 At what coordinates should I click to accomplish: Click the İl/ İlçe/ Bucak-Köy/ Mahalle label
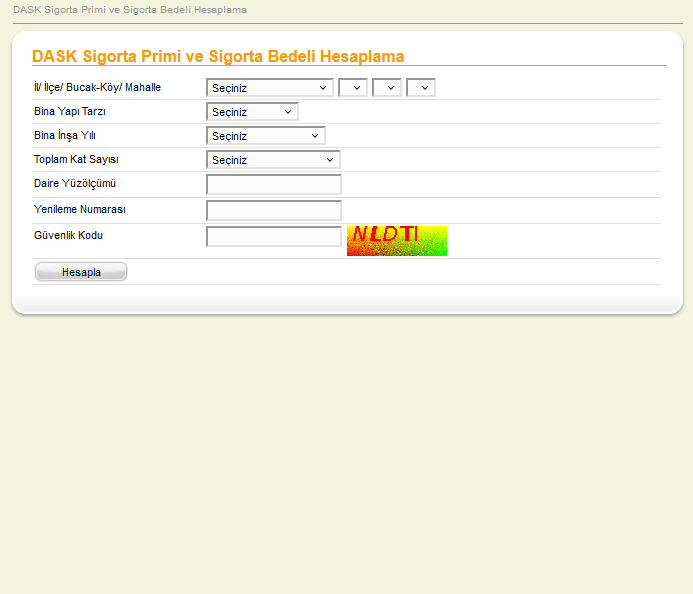(97, 88)
